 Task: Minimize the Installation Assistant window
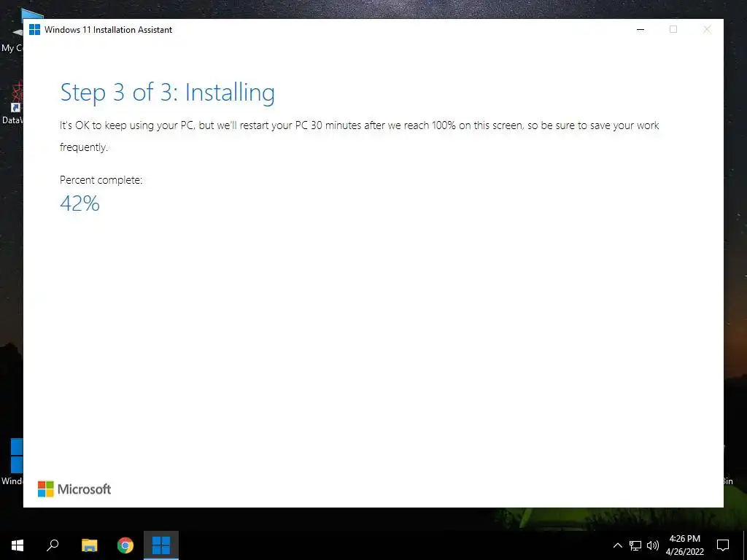[x=640, y=29]
